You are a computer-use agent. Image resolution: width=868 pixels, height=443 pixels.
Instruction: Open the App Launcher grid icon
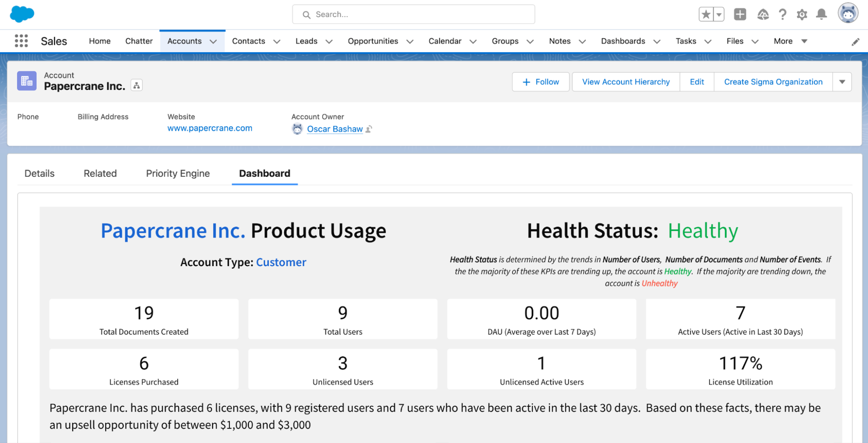(21, 41)
